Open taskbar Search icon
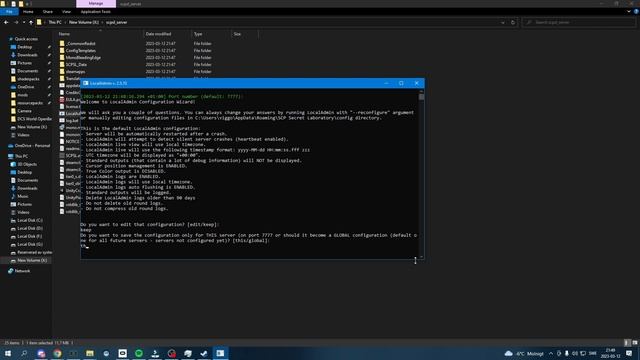 [x=24, y=353]
